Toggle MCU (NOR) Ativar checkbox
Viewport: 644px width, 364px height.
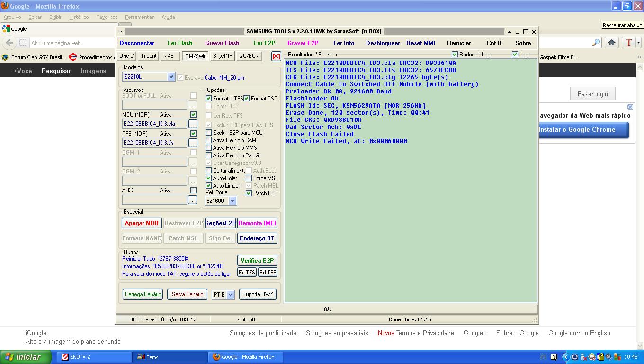[x=193, y=115]
